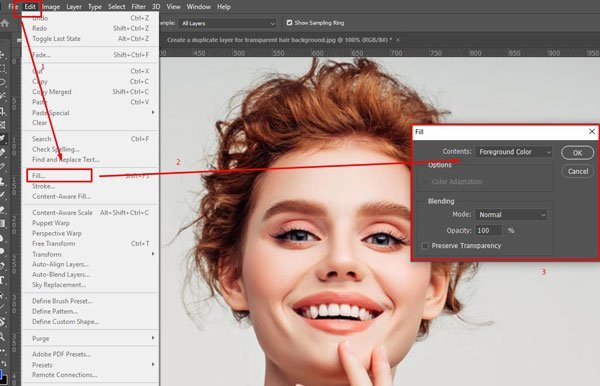600x386 pixels.
Task: Expand the Presets submenu
Action: 91,365
